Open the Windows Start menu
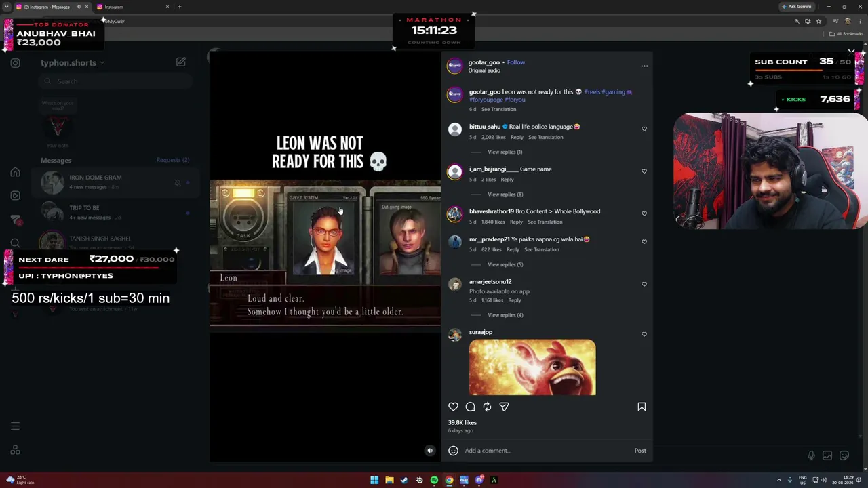Screen dimensions: 868x488 click(x=374, y=480)
